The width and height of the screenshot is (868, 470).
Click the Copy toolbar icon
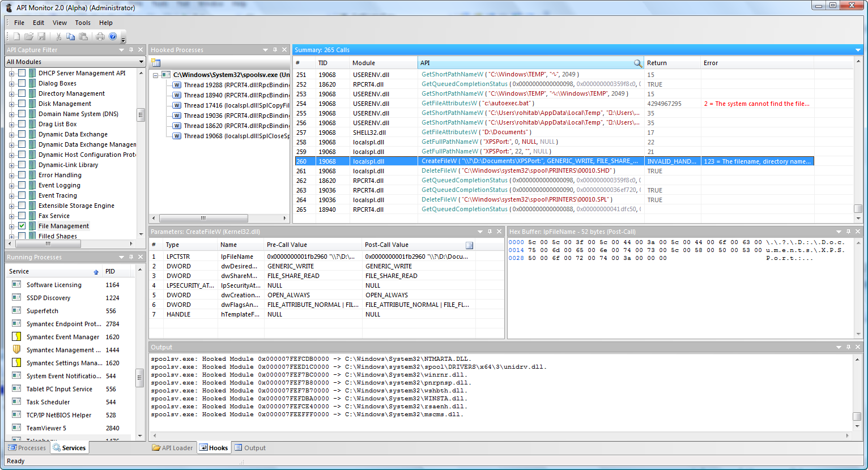(70, 36)
